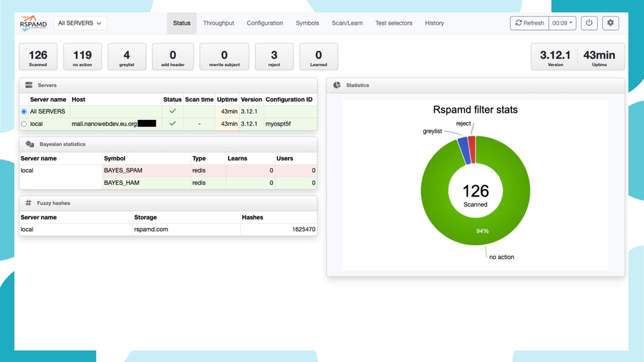Open settings with the gear icon
644x362 pixels.
(x=610, y=23)
